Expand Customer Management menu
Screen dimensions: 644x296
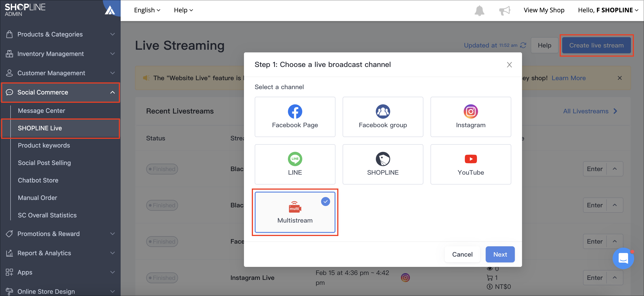(60, 73)
